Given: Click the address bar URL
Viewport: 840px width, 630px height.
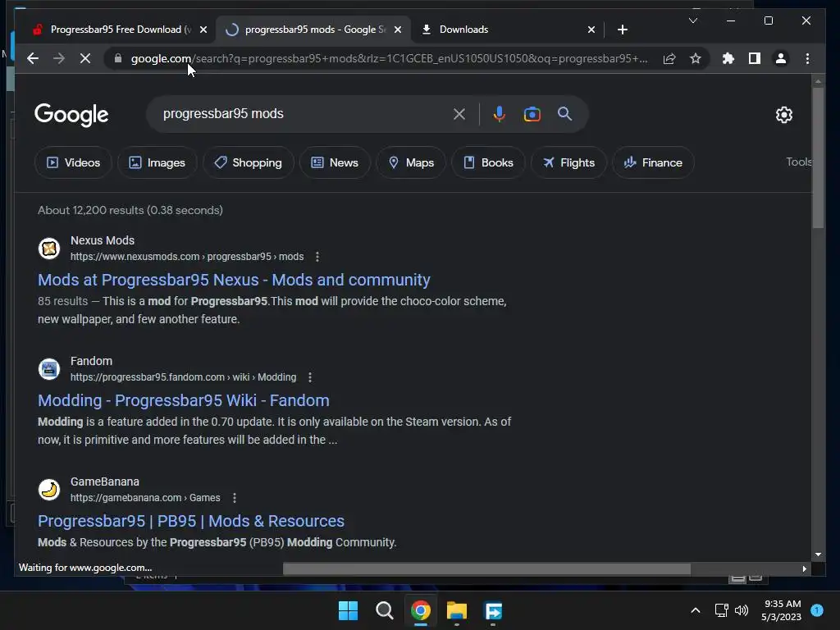Looking at the screenshot, I should 389,58.
